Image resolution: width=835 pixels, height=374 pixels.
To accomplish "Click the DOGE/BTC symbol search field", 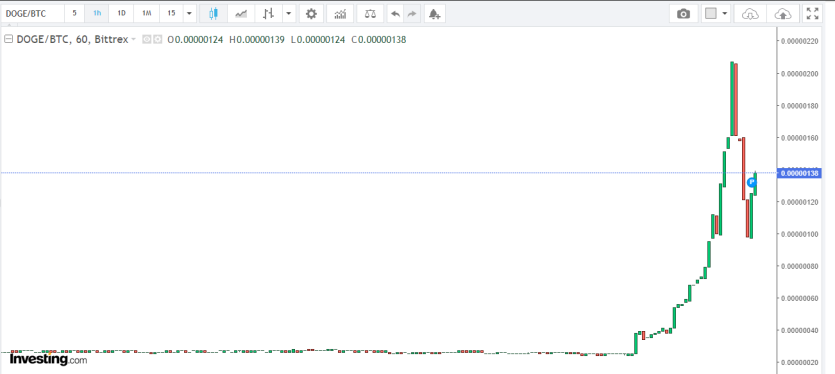I will point(33,14).
